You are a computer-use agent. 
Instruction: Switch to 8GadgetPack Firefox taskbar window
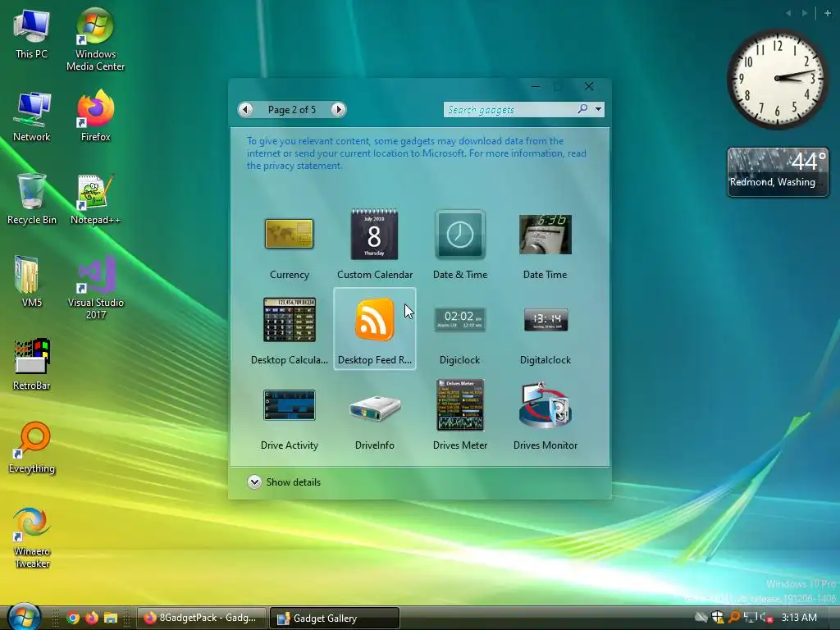point(202,618)
